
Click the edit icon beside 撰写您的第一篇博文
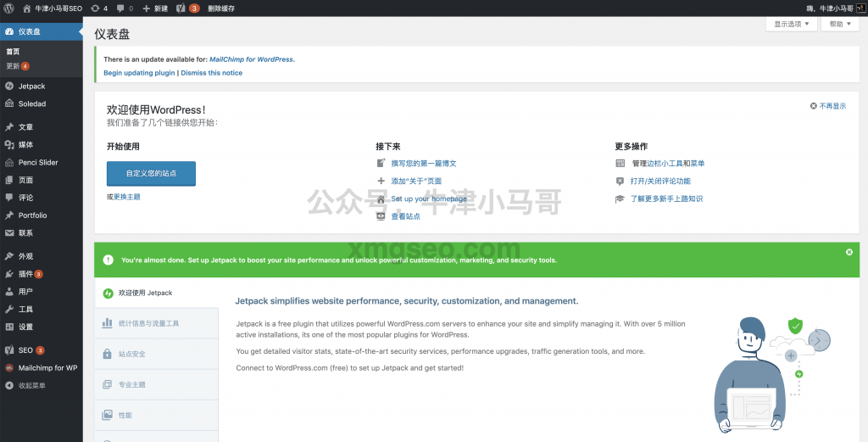[x=381, y=163]
